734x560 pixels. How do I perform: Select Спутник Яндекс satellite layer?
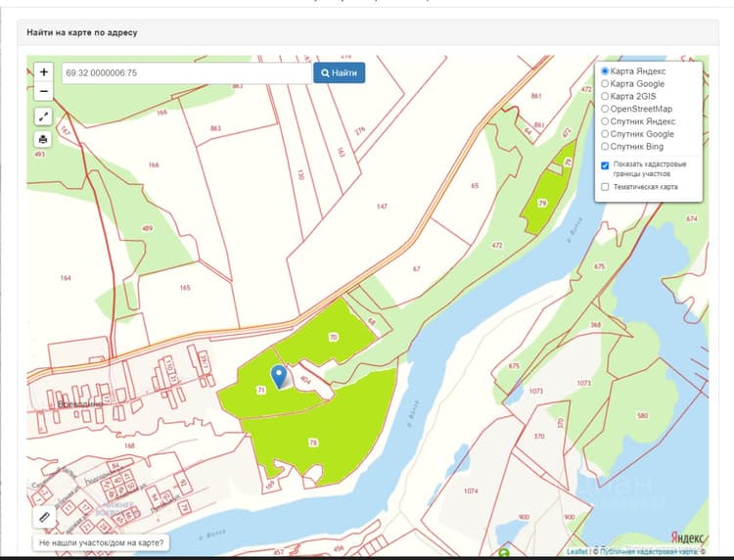click(605, 121)
